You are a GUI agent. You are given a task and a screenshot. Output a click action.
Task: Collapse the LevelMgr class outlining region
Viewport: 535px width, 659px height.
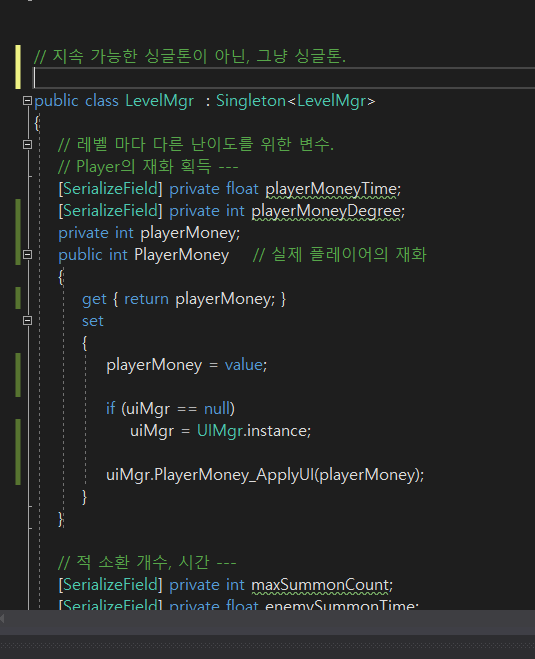27,100
